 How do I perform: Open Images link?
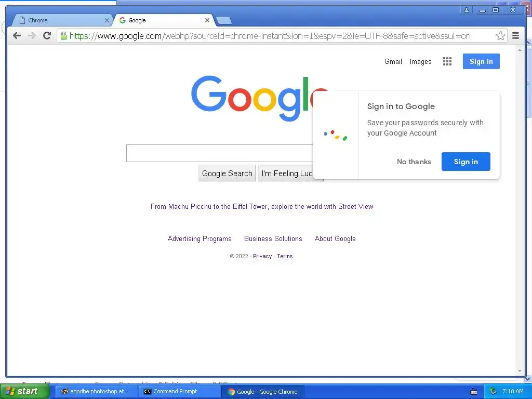tap(421, 61)
